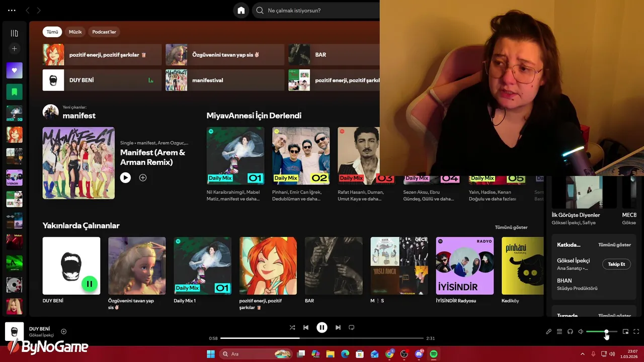Viewport: 644px width, 362px height.
Task: Enter full screen player view
Action: click(x=636, y=332)
